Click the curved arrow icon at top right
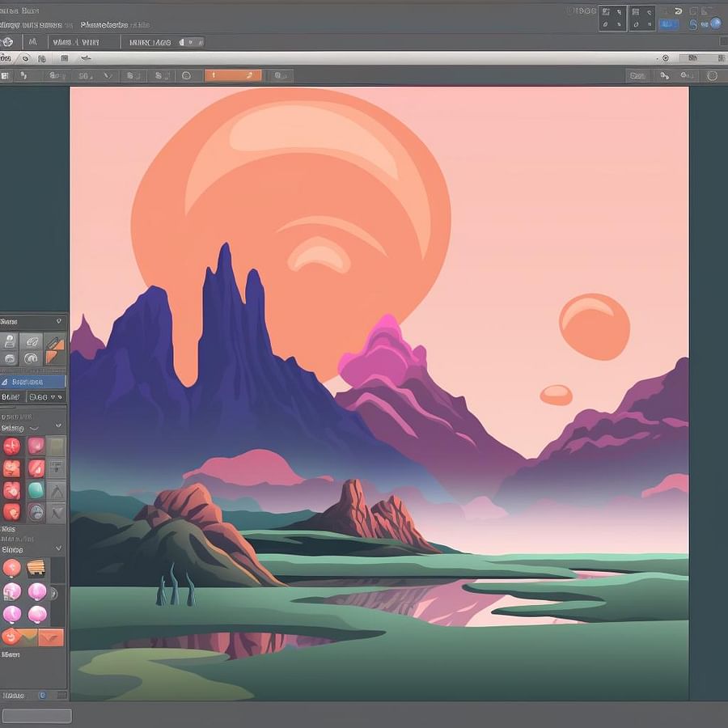The width and height of the screenshot is (728, 728). [678, 11]
